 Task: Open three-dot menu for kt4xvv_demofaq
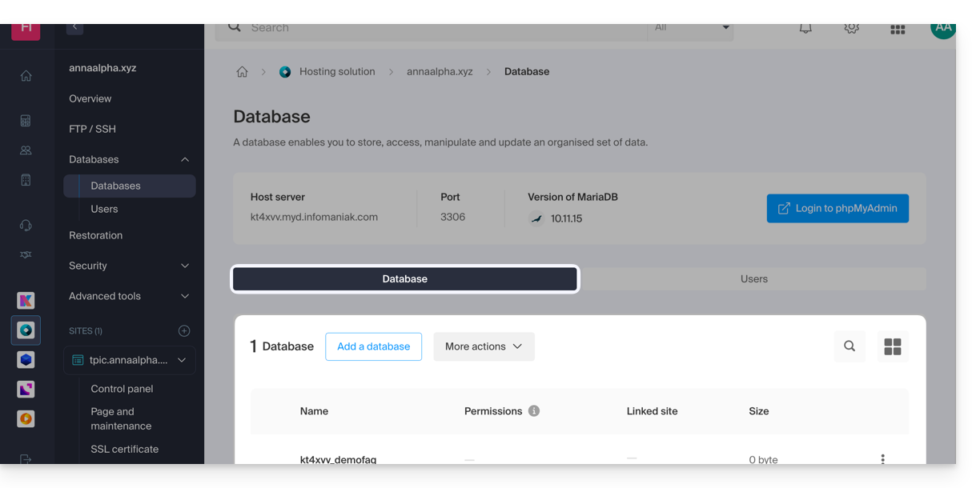pos(882,459)
